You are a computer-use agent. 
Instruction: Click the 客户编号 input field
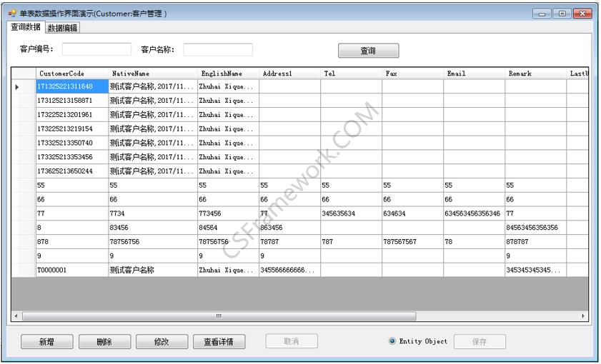point(96,49)
